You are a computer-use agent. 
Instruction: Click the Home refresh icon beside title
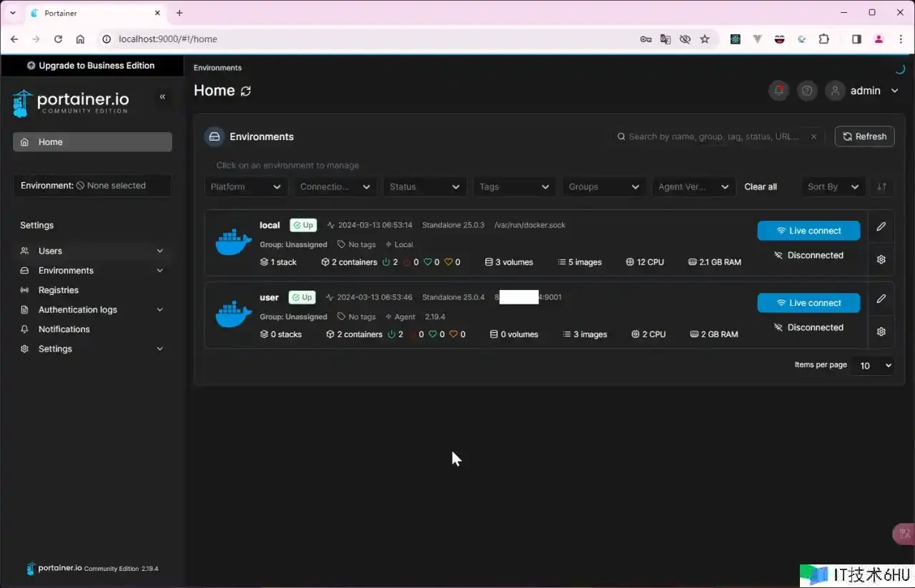point(246,91)
